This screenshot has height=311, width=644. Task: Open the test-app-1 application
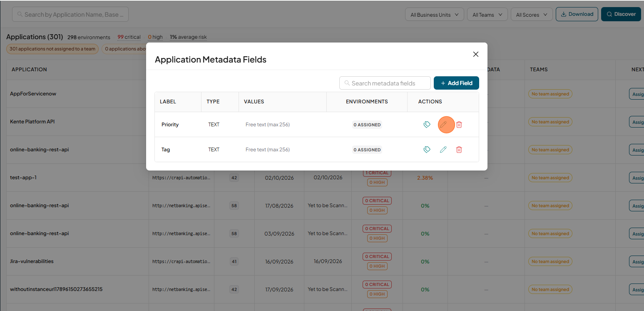23,178
